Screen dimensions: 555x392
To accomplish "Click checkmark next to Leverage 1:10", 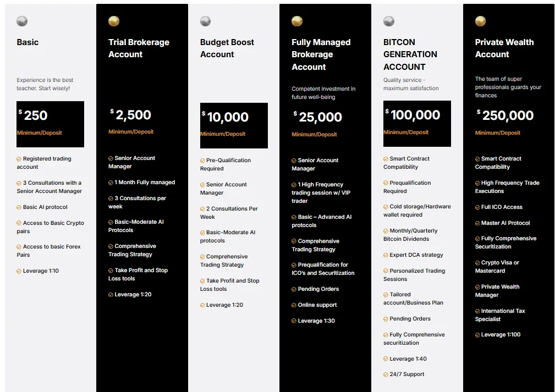I will (x=19, y=271).
